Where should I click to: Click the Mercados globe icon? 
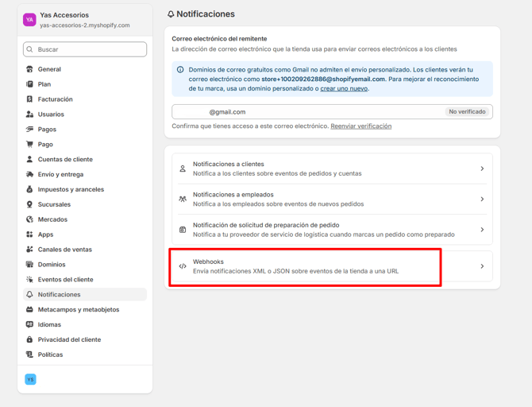(29, 219)
